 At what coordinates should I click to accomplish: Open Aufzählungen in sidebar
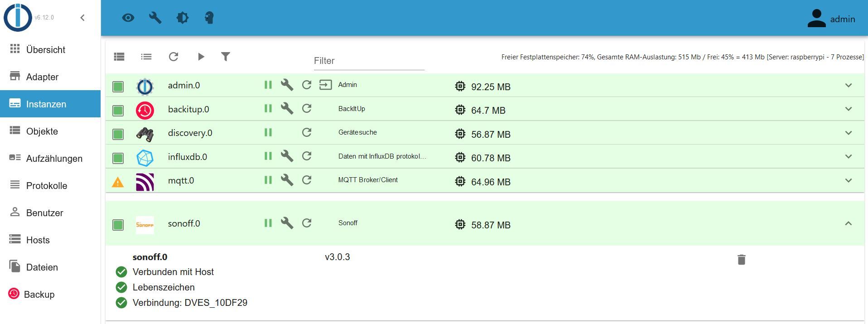[50, 158]
